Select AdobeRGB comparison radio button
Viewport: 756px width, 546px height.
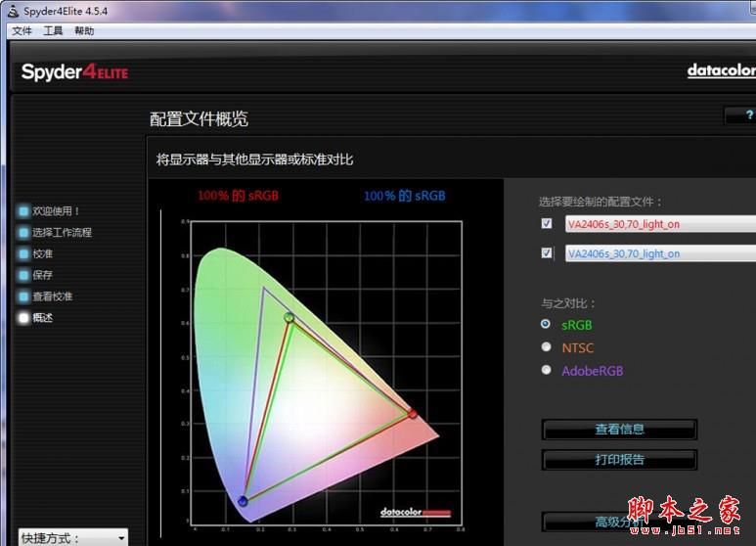[546, 370]
